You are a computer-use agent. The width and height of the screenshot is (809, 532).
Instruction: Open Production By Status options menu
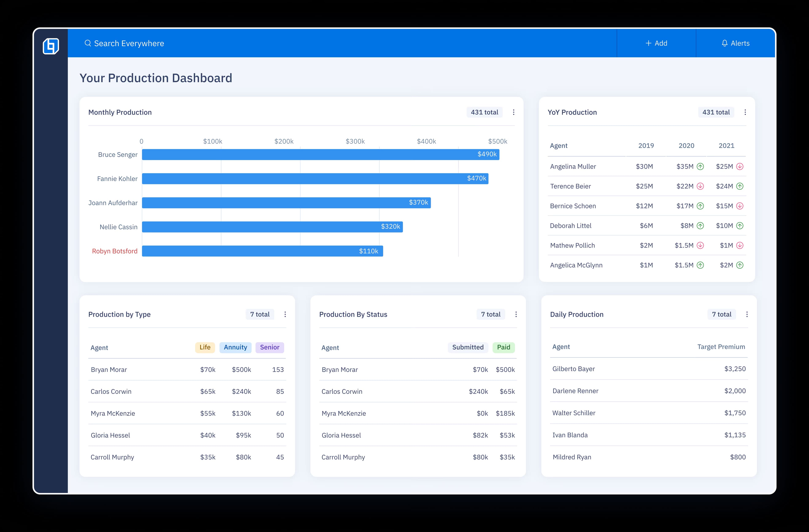click(x=516, y=314)
